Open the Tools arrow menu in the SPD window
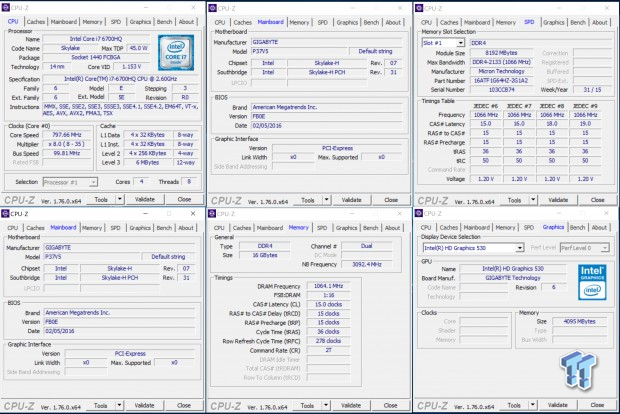The width and height of the screenshot is (620, 414). pos(533,200)
